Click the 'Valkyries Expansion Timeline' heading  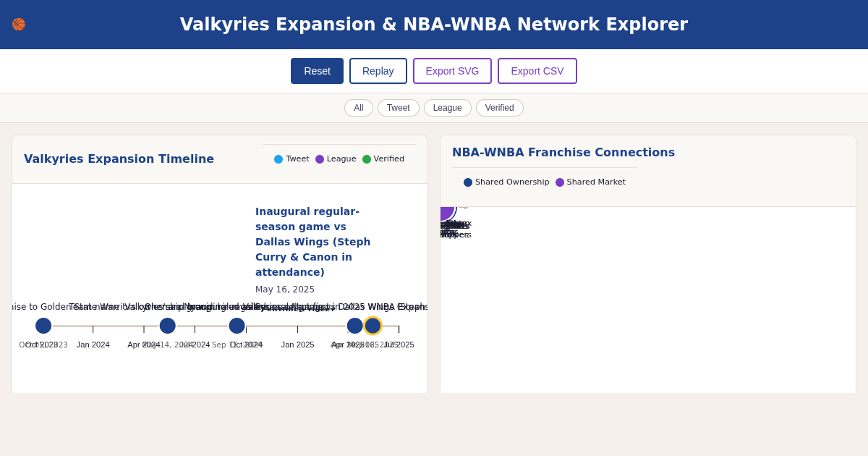[x=119, y=159]
